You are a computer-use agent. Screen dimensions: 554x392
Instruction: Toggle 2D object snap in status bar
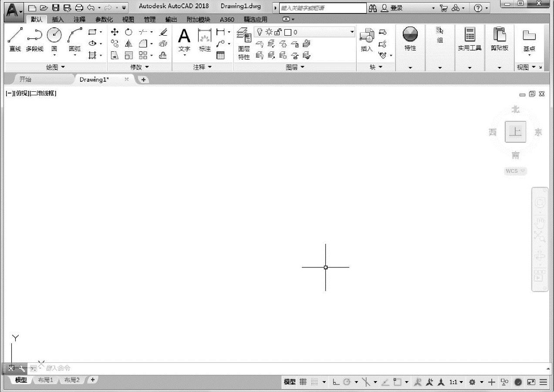(x=397, y=382)
